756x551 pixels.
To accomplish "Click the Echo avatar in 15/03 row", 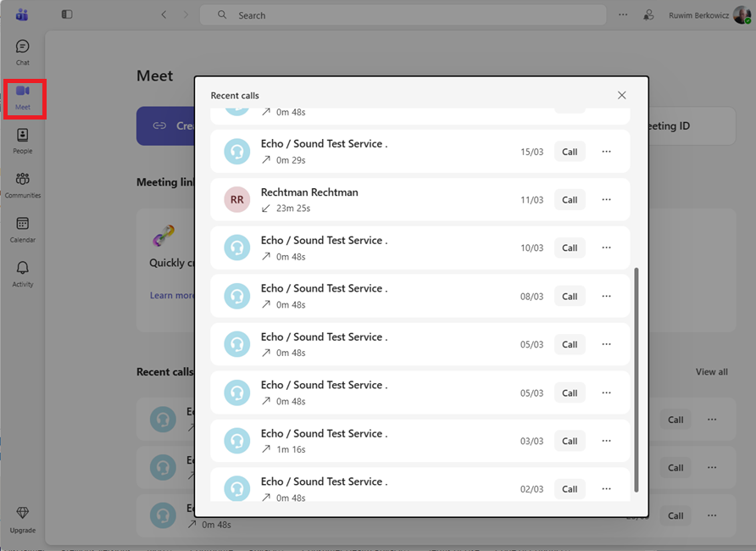I will pyautogui.click(x=237, y=152).
